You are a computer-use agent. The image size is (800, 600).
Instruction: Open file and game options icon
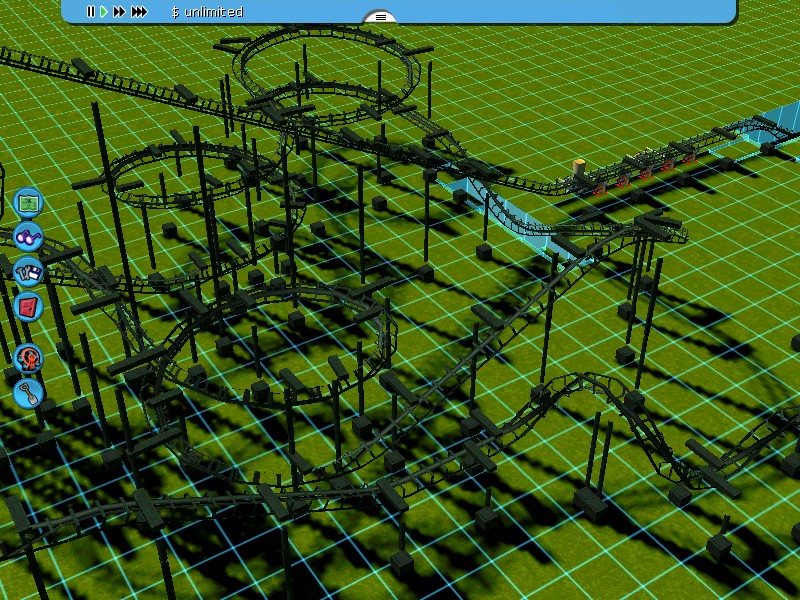(29, 272)
